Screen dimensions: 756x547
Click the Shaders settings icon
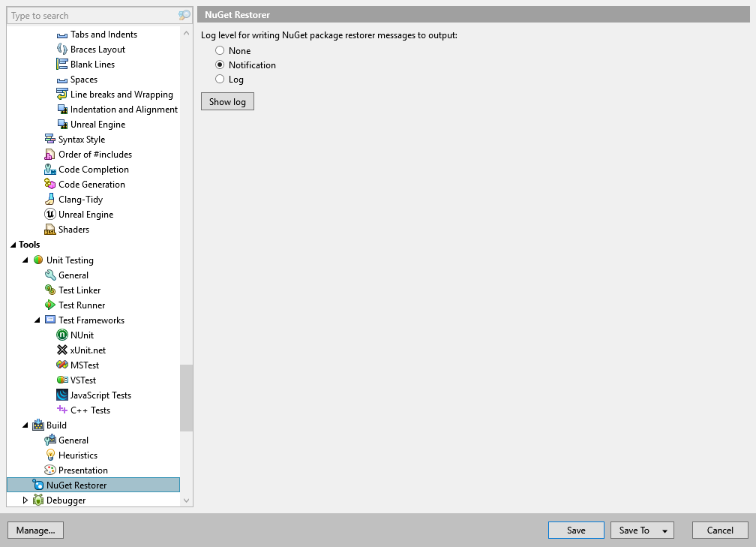tap(49, 229)
